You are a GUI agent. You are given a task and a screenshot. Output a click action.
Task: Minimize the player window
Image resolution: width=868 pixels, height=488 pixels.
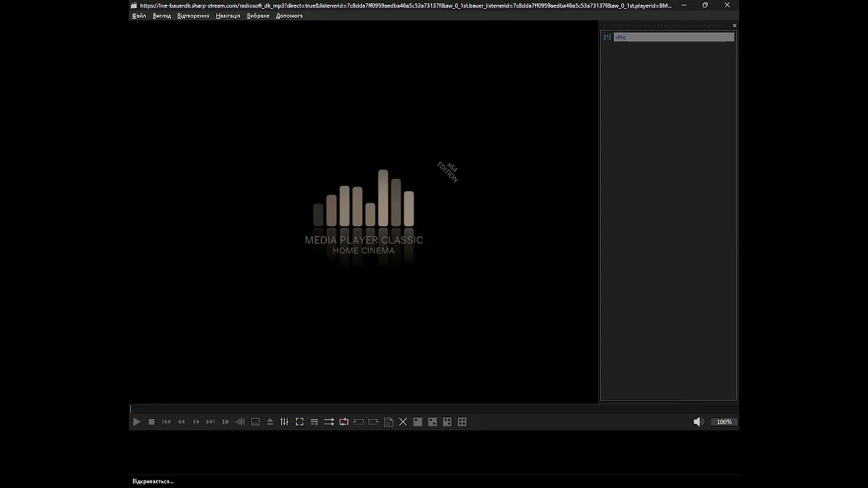pyautogui.click(x=684, y=5)
